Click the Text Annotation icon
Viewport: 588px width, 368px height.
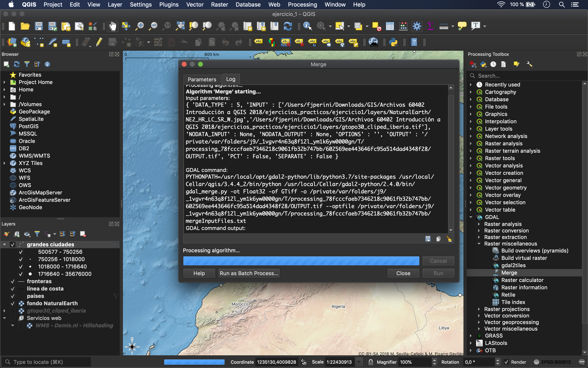476,26
